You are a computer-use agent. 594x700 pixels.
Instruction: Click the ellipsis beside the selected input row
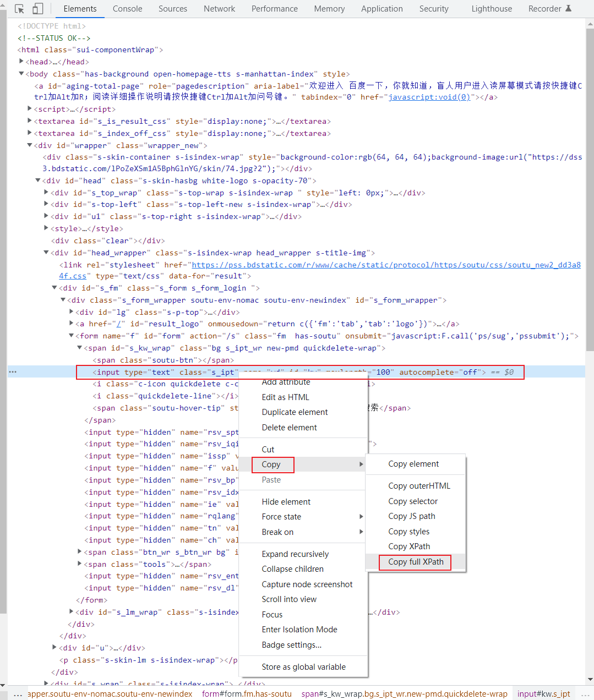click(13, 372)
